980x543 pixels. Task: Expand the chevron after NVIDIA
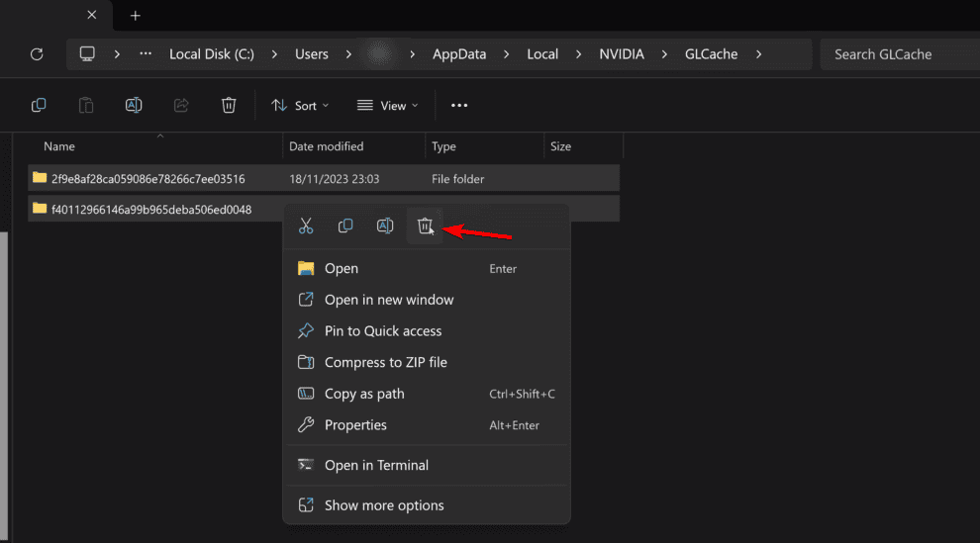(664, 54)
